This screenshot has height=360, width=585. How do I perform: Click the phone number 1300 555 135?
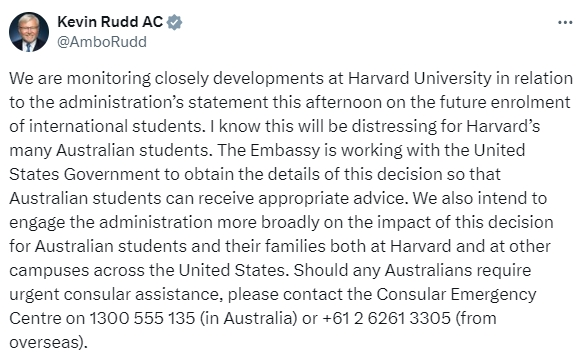tap(142, 318)
